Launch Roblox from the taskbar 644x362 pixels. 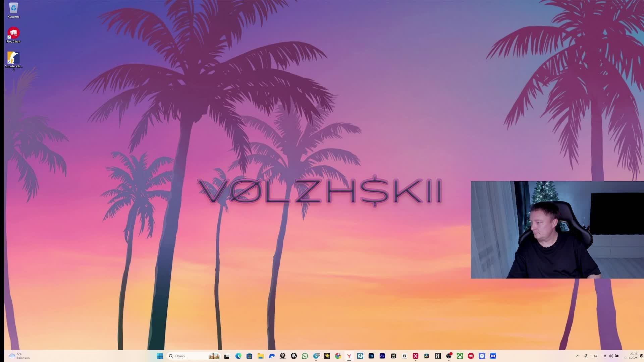[x=482, y=356]
